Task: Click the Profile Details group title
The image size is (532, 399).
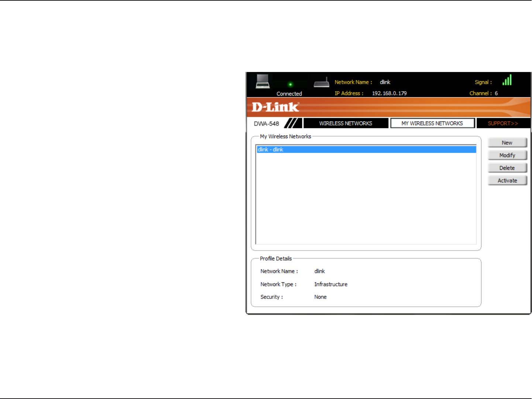Action: 276,258
